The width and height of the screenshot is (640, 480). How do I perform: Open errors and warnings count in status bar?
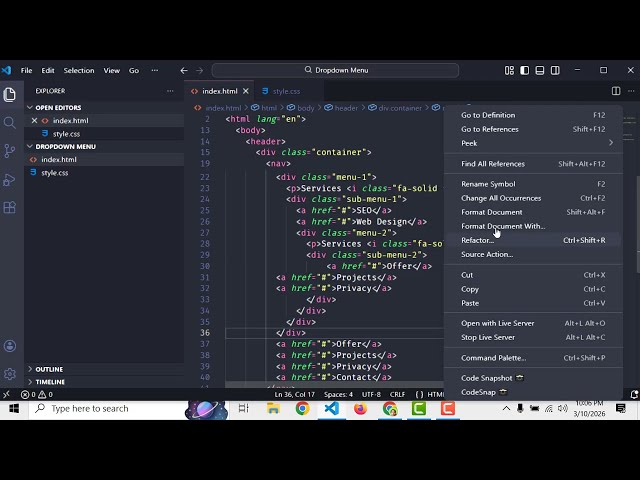pos(37,394)
